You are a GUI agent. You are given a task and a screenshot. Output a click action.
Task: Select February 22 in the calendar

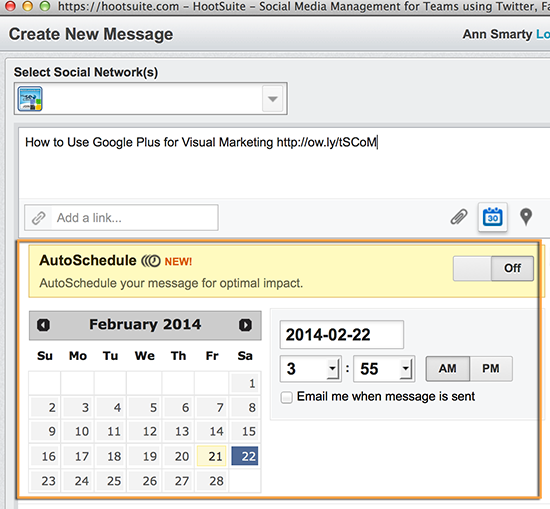click(245, 456)
